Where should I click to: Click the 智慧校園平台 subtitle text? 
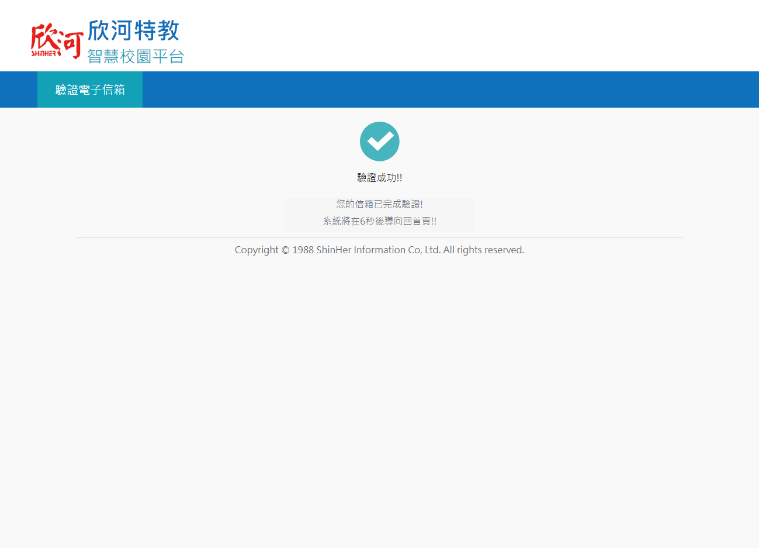tap(135, 57)
